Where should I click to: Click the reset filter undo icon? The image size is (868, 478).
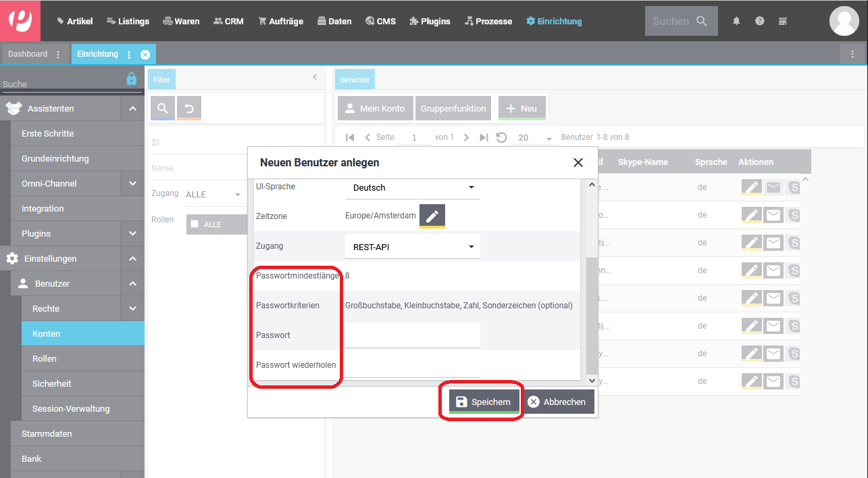click(x=189, y=108)
